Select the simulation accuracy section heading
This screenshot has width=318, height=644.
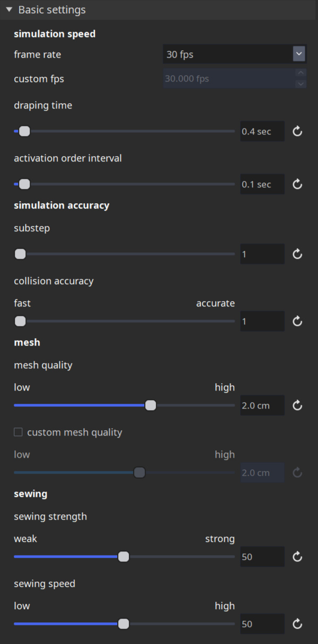[x=61, y=205]
